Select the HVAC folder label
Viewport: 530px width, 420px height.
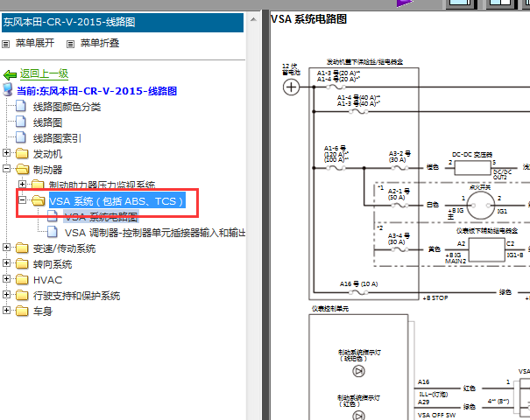click(x=47, y=280)
